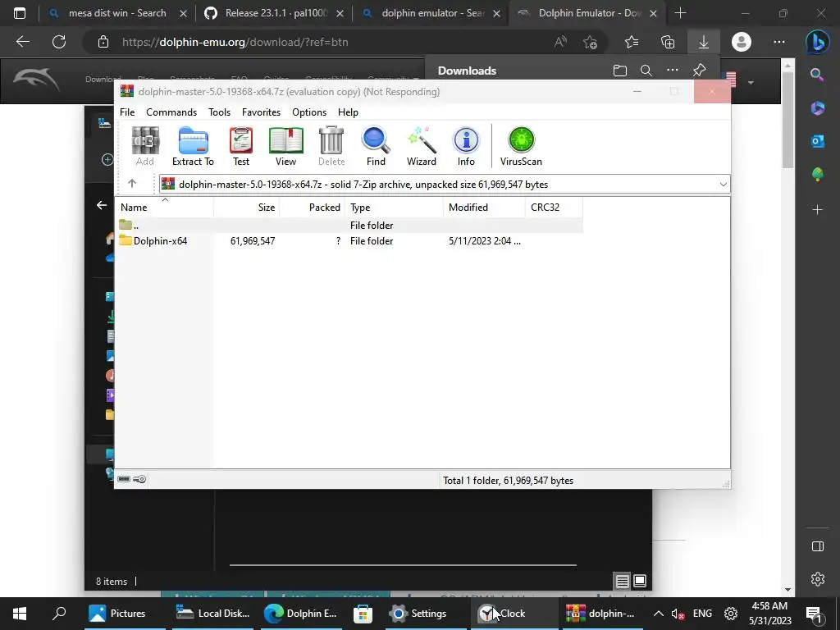
Task: Open the Favorites menu
Action: (261, 112)
